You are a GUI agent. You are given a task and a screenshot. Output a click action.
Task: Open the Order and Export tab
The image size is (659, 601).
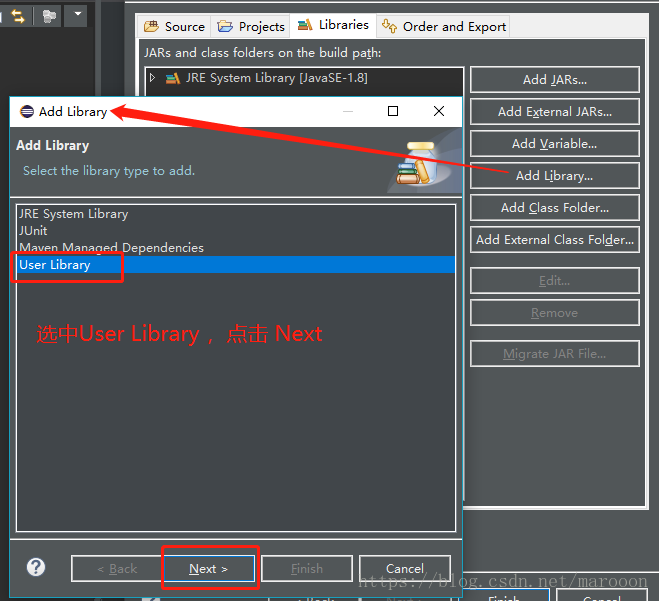tap(443, 26)
